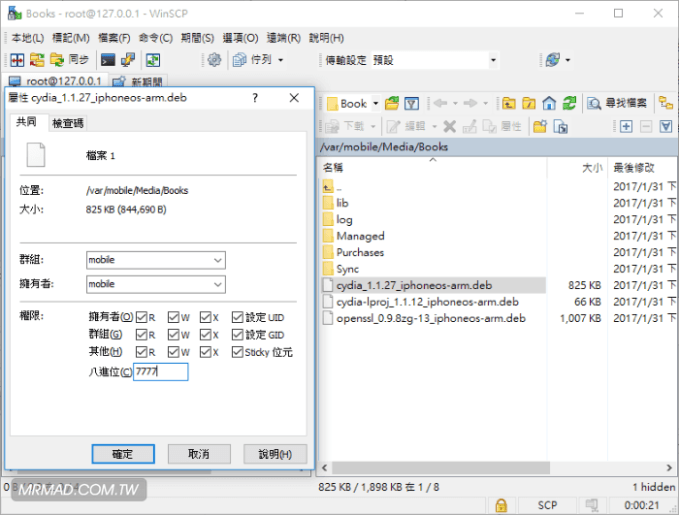
Task: Open the 選項(O) menu
Action: (x=240, y=38)
